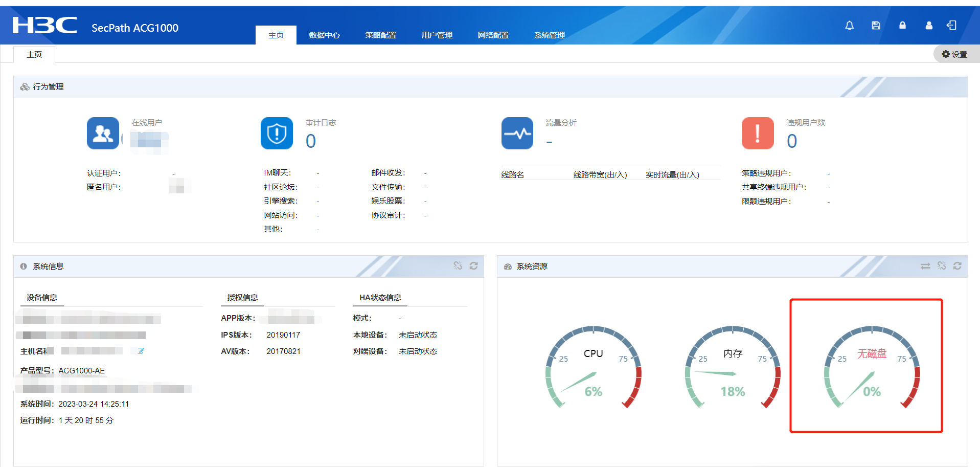
Task: Click the CPU usage gauge
Action: tap(593, 368)
